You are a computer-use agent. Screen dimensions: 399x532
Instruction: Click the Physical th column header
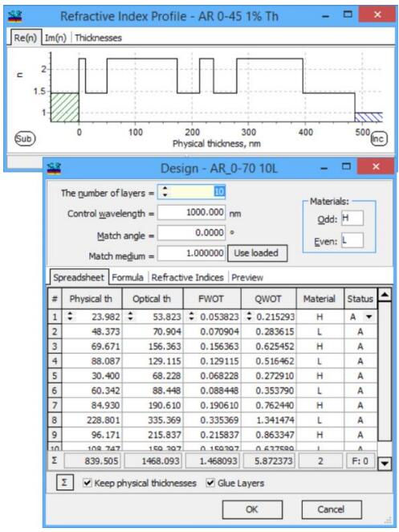92,299
